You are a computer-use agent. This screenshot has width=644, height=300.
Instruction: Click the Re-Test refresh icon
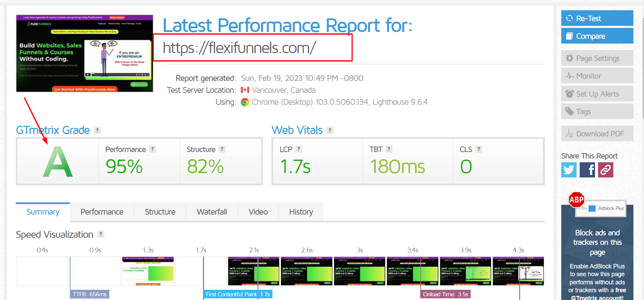coord(570,18)
